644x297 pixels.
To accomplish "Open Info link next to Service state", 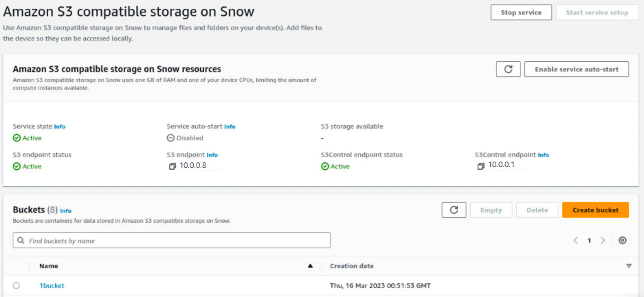I will tap(60, 126).
